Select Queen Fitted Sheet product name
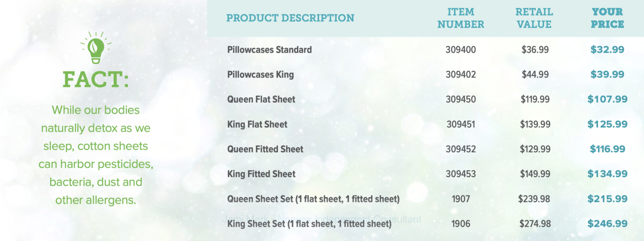 [265, 149]
